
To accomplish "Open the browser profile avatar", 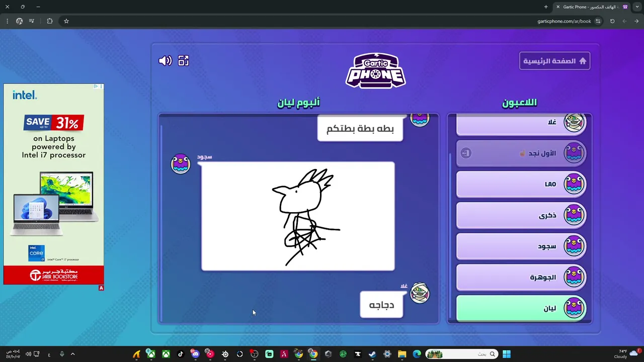I will point(19,21).
